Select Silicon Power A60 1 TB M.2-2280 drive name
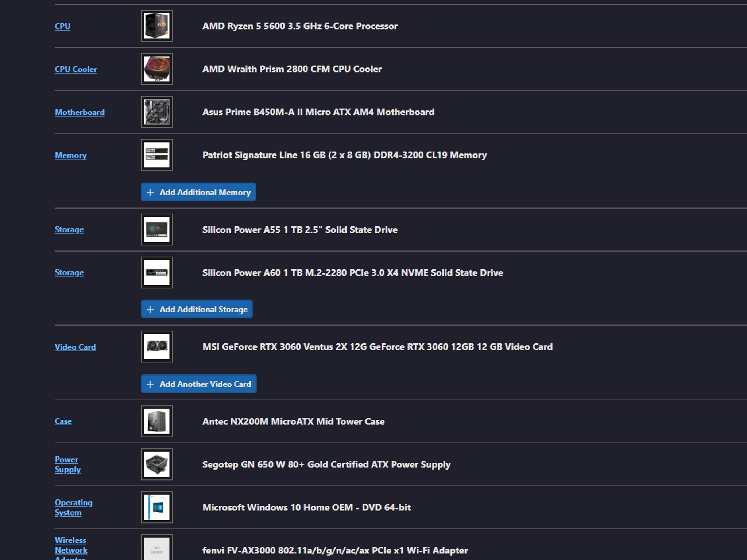 pos(353,273)
